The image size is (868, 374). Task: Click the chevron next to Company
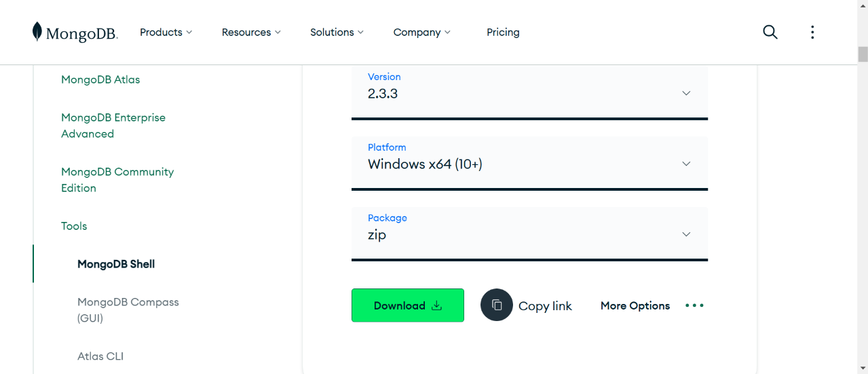coord(447,32)
